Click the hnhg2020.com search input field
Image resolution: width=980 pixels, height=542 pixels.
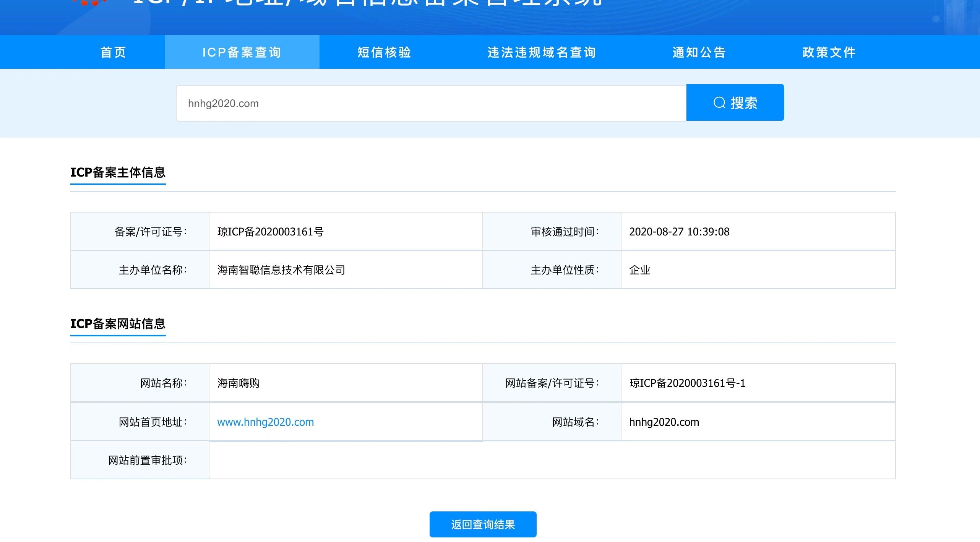431,103
